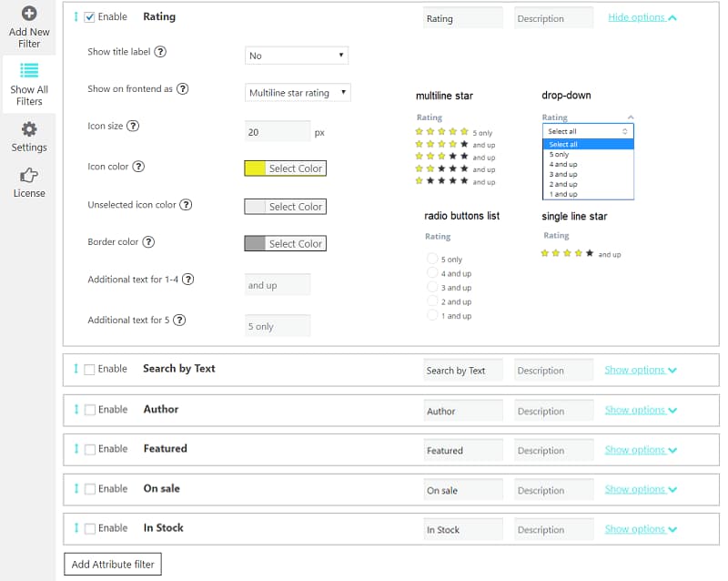This screenshot has width=728, height=581.
Task: Select the '1 and up' radio button preview
Action: [x=432, y=315]
